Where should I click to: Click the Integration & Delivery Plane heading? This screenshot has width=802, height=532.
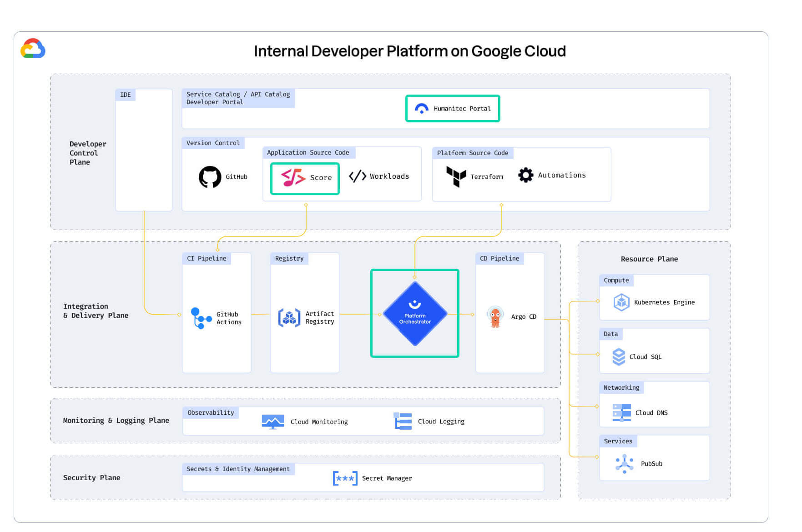[x=96, y=311]
